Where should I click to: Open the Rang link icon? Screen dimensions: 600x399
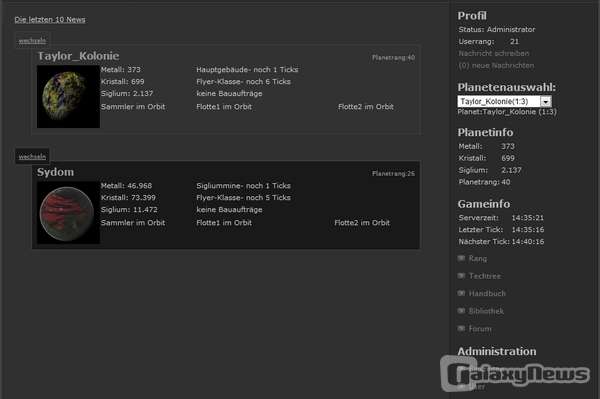(x=461, y=258)
